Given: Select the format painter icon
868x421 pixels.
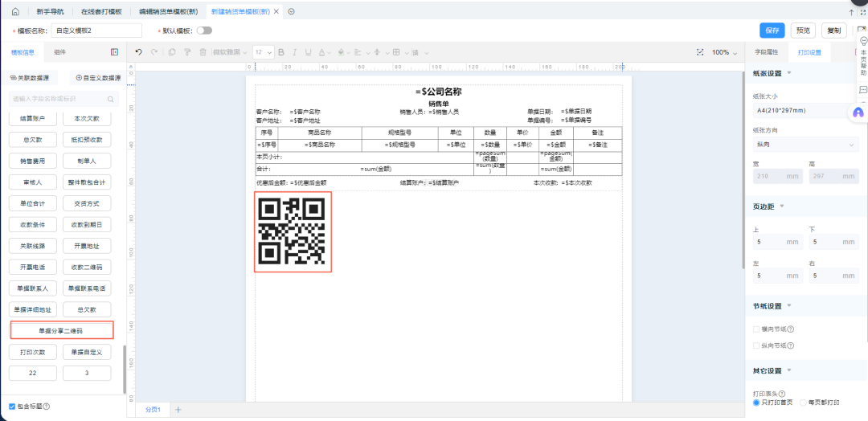Looking at the screenshot, I should coord(187,52).
